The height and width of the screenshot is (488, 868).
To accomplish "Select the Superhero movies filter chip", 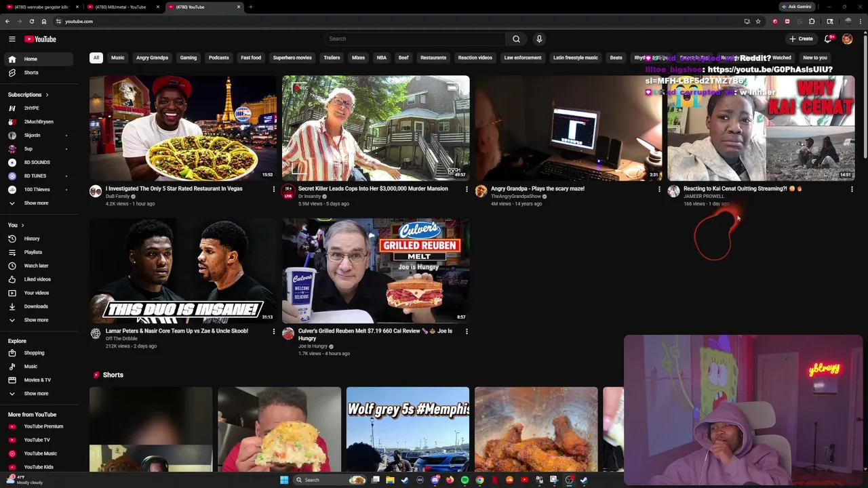I will [292, 58].
